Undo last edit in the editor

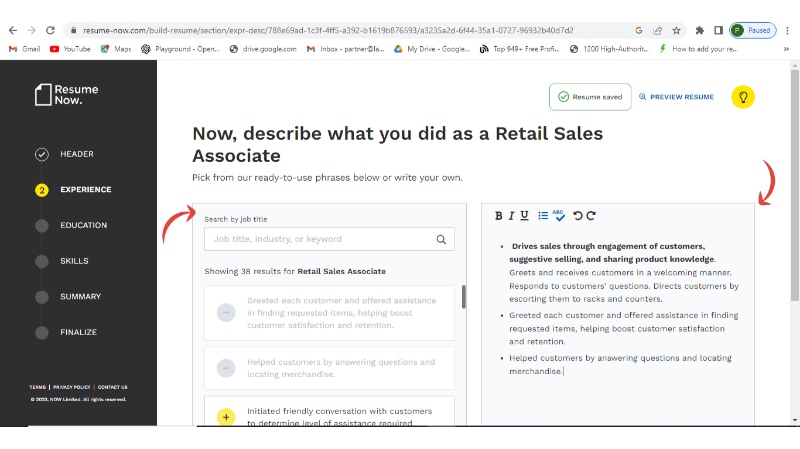tap(577, 216)
